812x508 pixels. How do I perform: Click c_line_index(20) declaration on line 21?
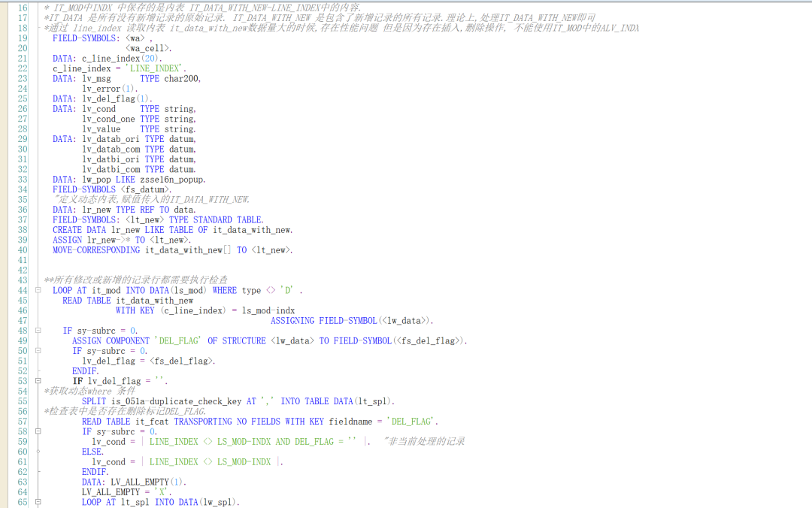[x=120, y=59]
